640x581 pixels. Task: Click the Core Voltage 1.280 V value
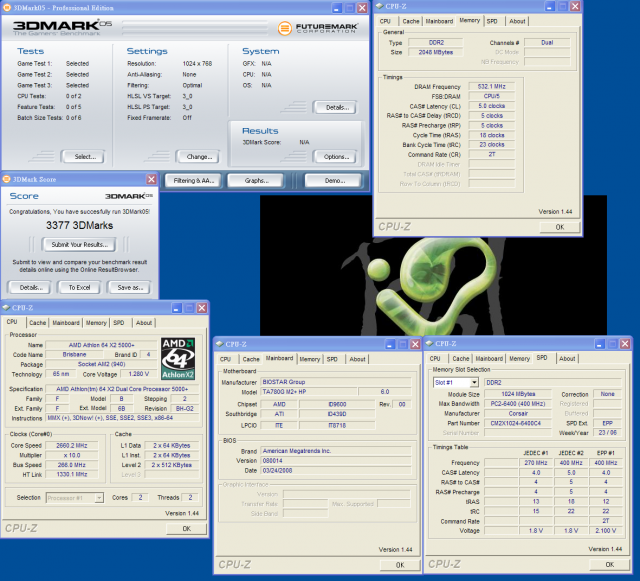coord(138,374)
